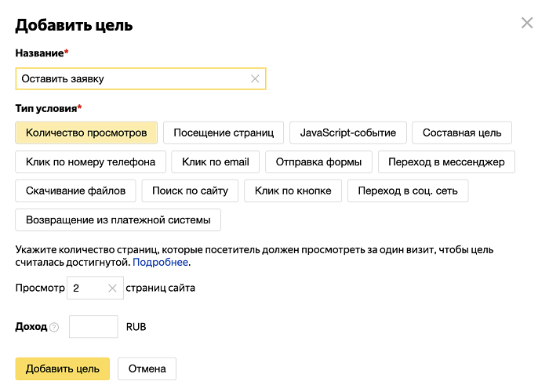The height and width of the screenshot is (392, 549).
Task: Clear the goal name field text
Action: point(255,79)
